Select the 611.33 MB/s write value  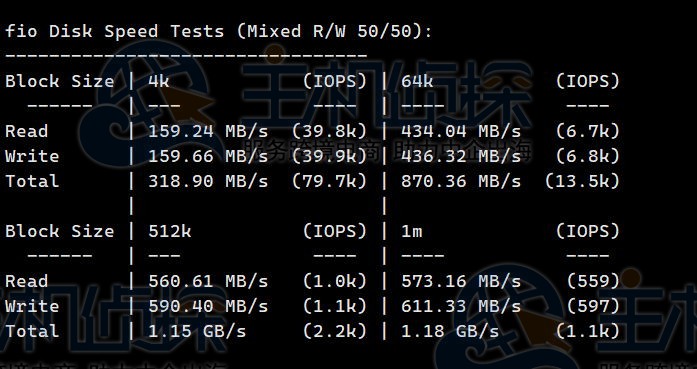(461, 306)
